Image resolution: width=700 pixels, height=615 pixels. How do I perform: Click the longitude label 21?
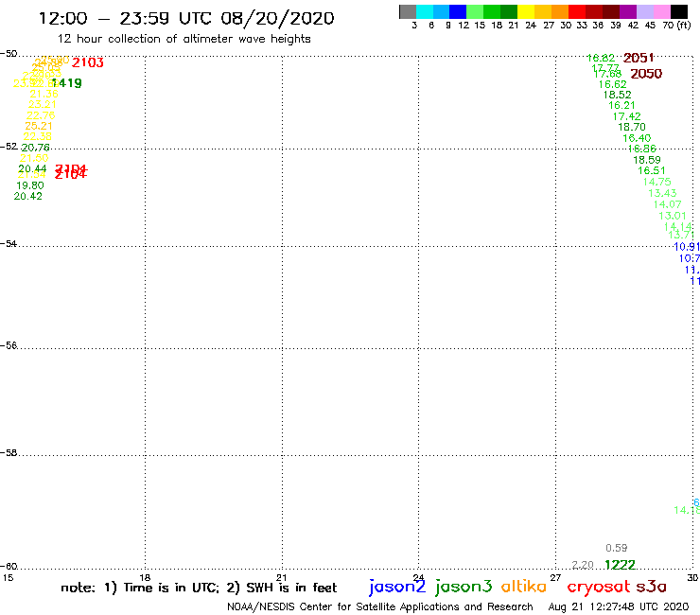[x=282, y=577]
